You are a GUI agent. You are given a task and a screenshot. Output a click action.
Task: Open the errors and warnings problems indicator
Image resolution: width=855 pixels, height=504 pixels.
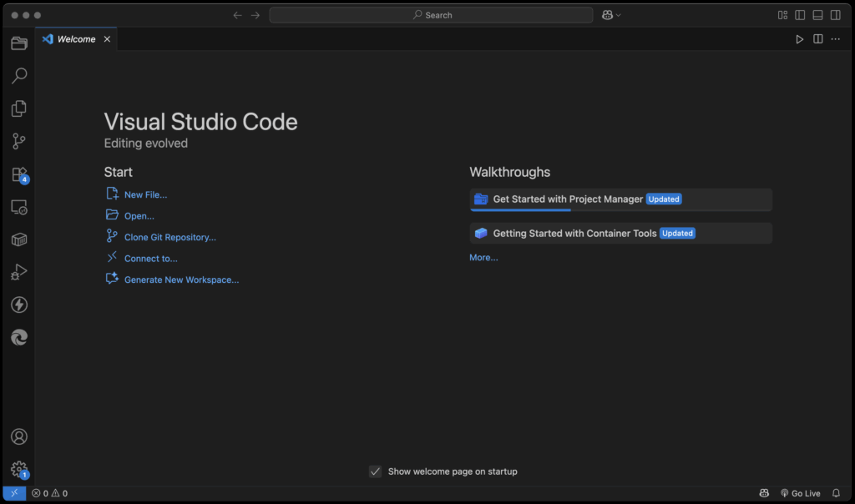49,493
